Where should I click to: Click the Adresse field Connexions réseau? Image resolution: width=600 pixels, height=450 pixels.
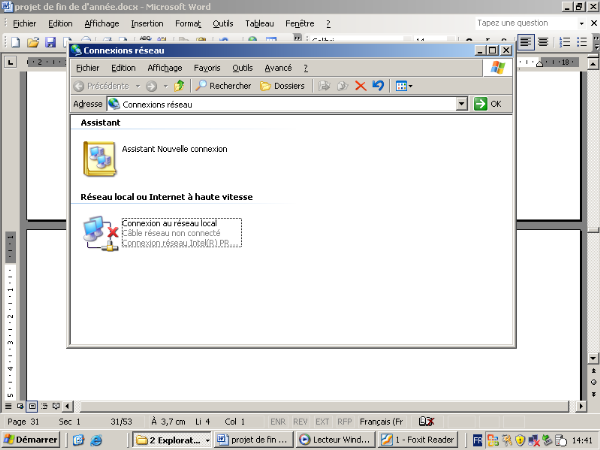pos(282,104)
